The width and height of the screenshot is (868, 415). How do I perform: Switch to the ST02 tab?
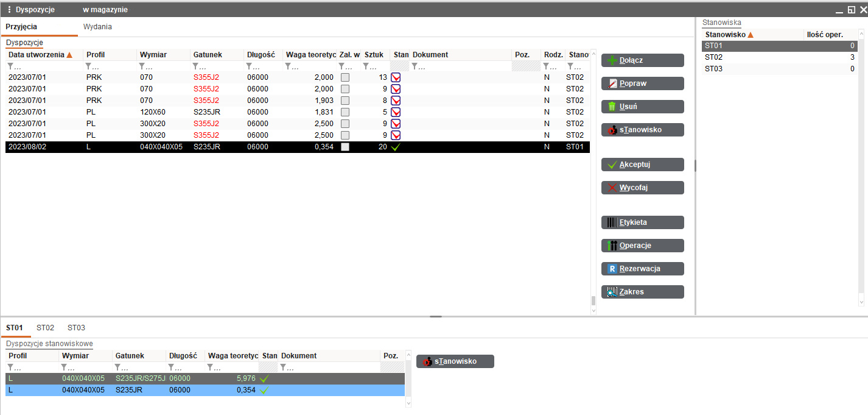pos(45,328)
